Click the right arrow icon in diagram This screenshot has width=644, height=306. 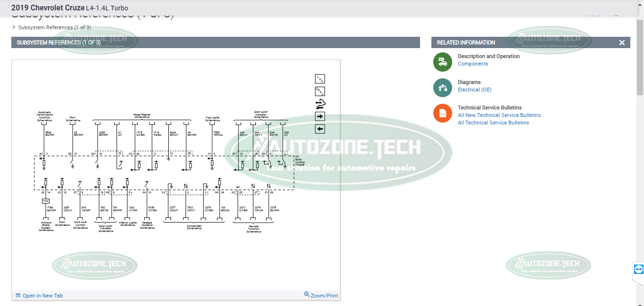pos(320,116)
